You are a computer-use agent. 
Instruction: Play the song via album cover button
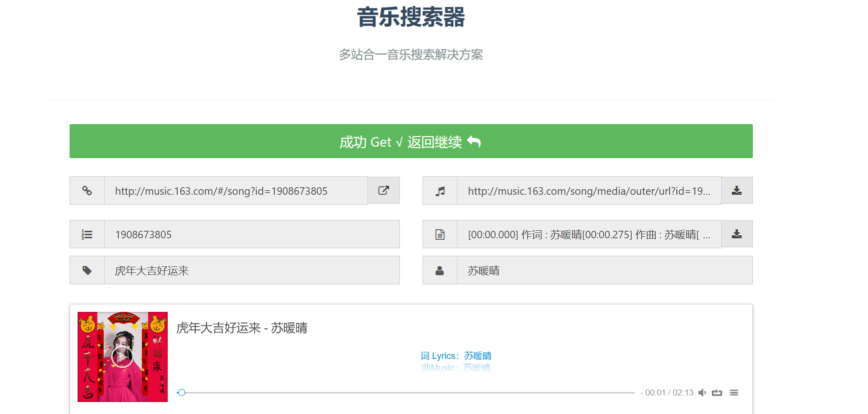pos(122,357)
